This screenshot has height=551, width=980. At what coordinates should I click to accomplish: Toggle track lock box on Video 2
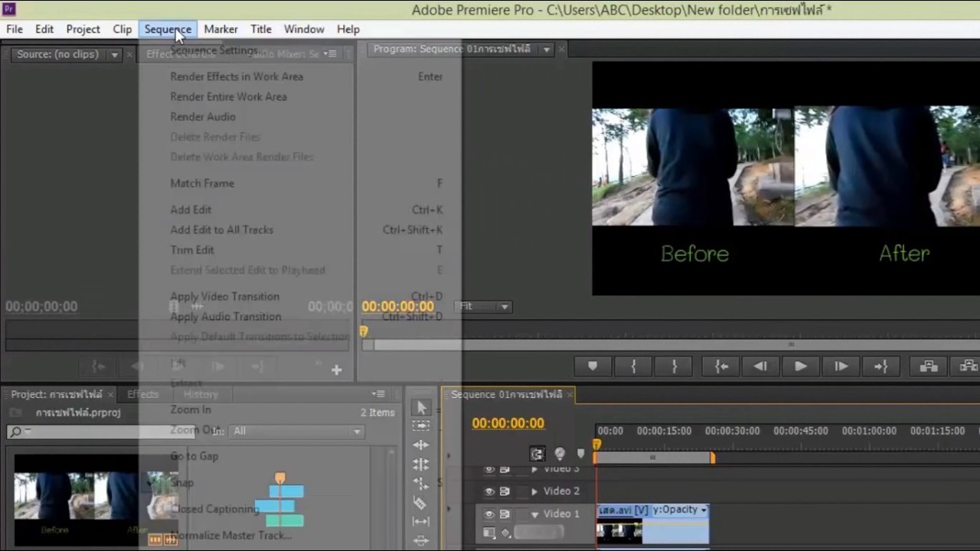[521, 491]
